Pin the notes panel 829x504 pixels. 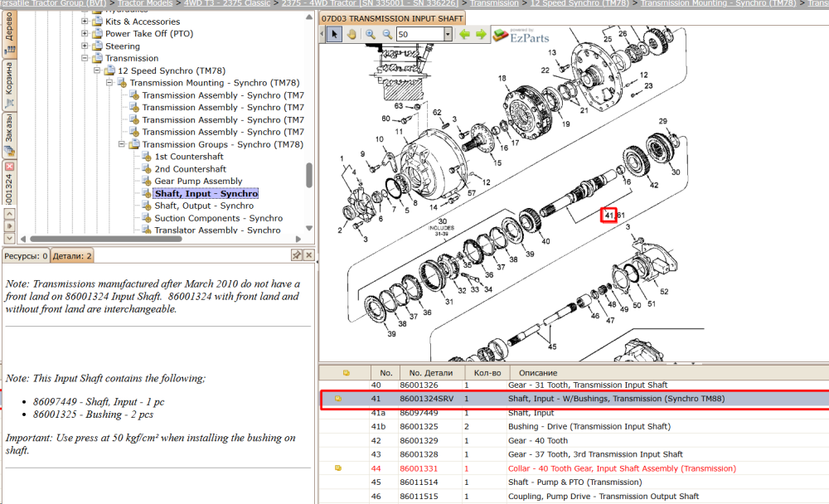coord(297,255)
